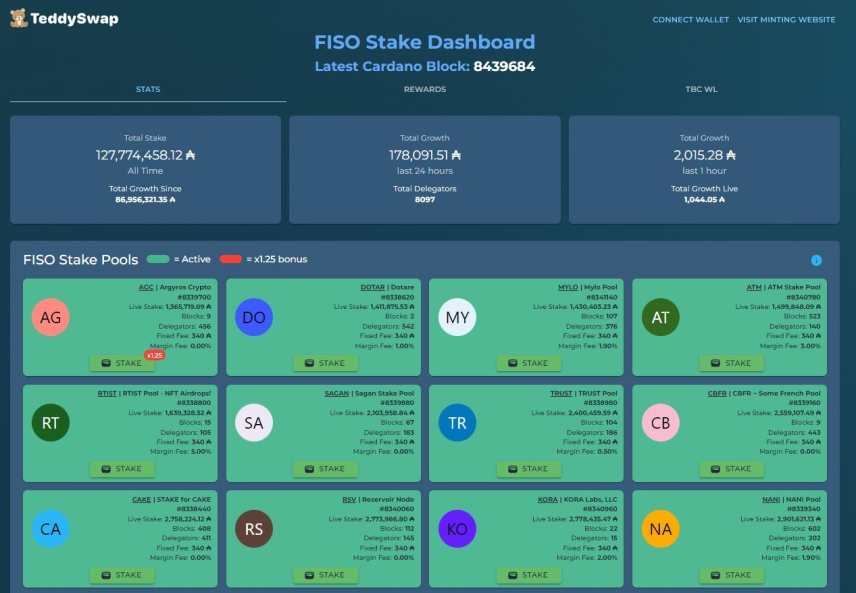Viewport: 856px width, 593px height.
Task: Click the 24-hour growth value 178,091.51
Action: coord(425,156)
